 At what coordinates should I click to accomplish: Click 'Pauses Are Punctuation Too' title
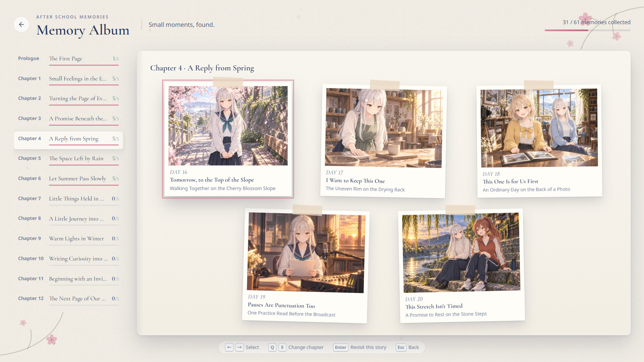pos(281,305)
